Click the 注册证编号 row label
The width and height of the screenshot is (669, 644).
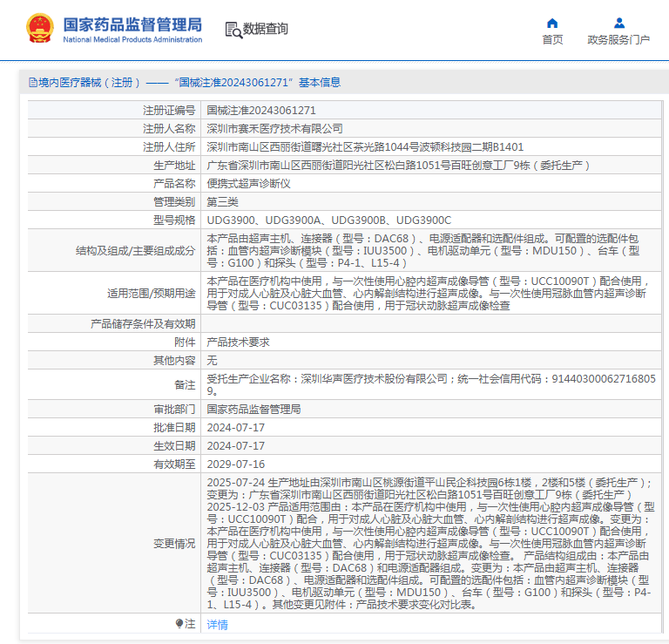point(169,111)
